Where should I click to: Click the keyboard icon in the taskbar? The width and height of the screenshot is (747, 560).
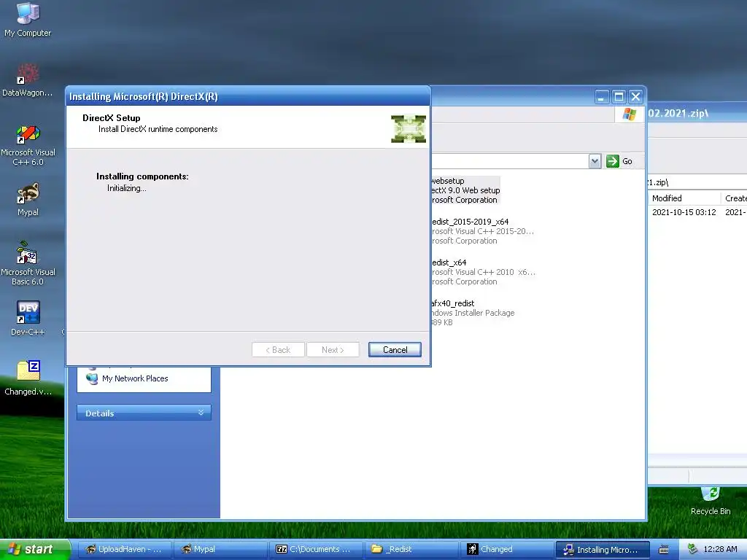663,550
